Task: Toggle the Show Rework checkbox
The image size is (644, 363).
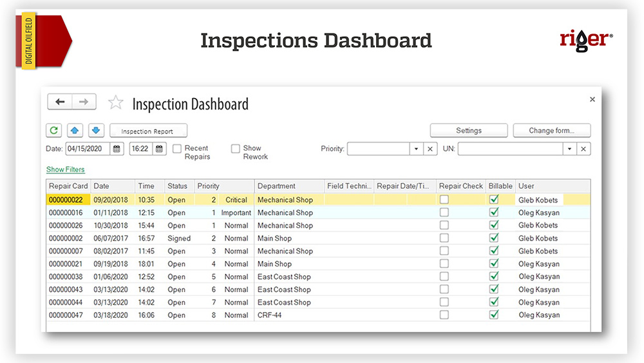Action: (x=236, y=148)
